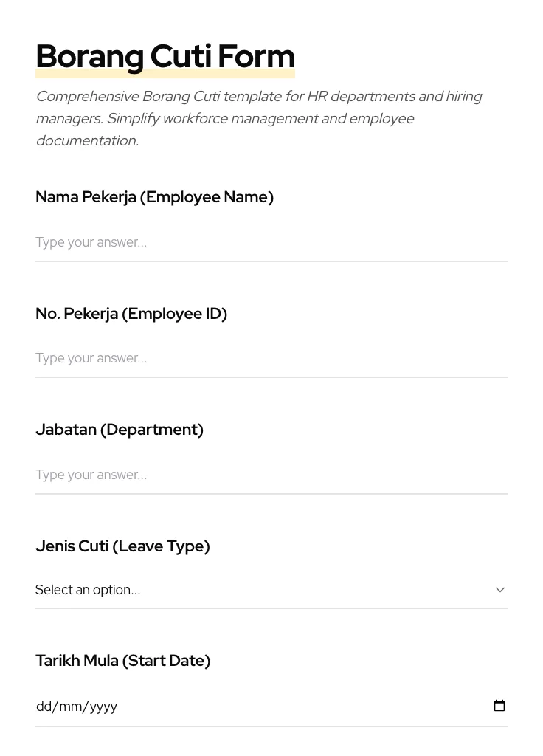This screenshot has width=543, height=756.
Task: Click into the Department answer field
Action: pos(271,475)
